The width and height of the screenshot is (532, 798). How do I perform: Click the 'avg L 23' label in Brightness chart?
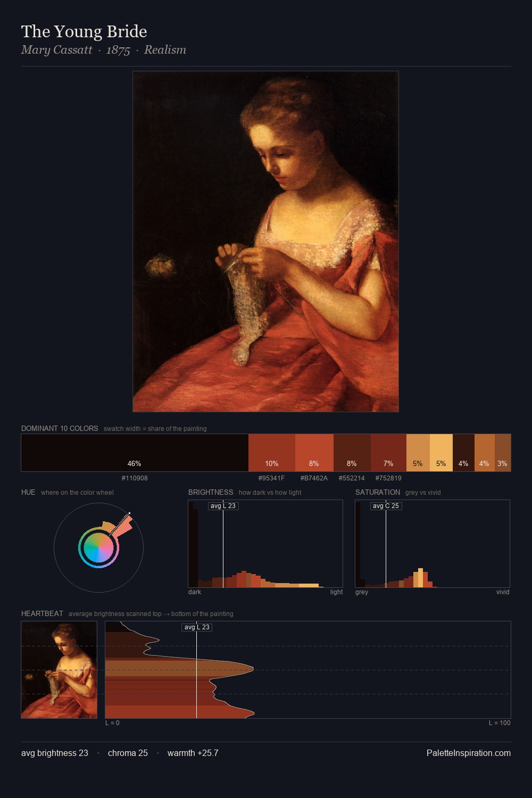[223, 506]
